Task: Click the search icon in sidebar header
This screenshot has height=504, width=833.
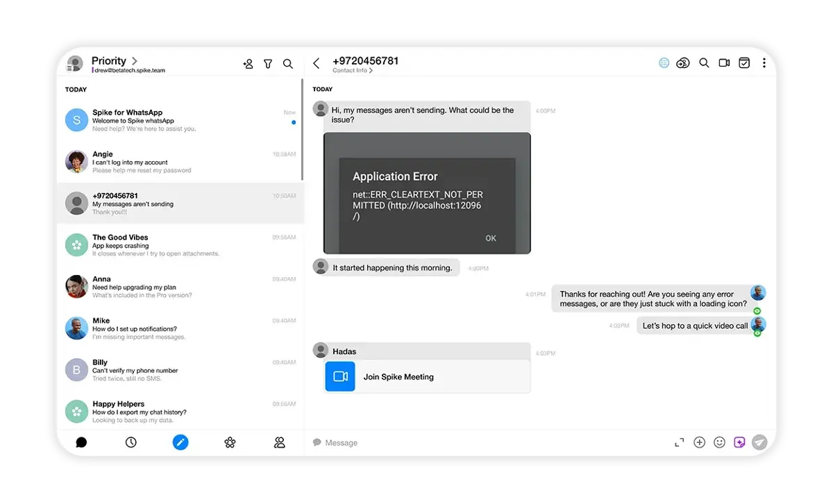Action: (288, 64)
